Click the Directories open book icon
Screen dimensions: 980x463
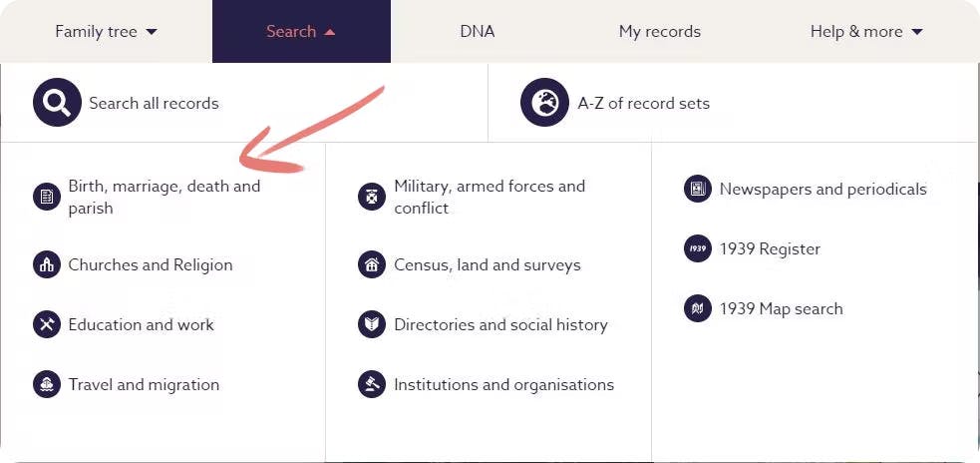pyautogui.click(x=372, y=325)
